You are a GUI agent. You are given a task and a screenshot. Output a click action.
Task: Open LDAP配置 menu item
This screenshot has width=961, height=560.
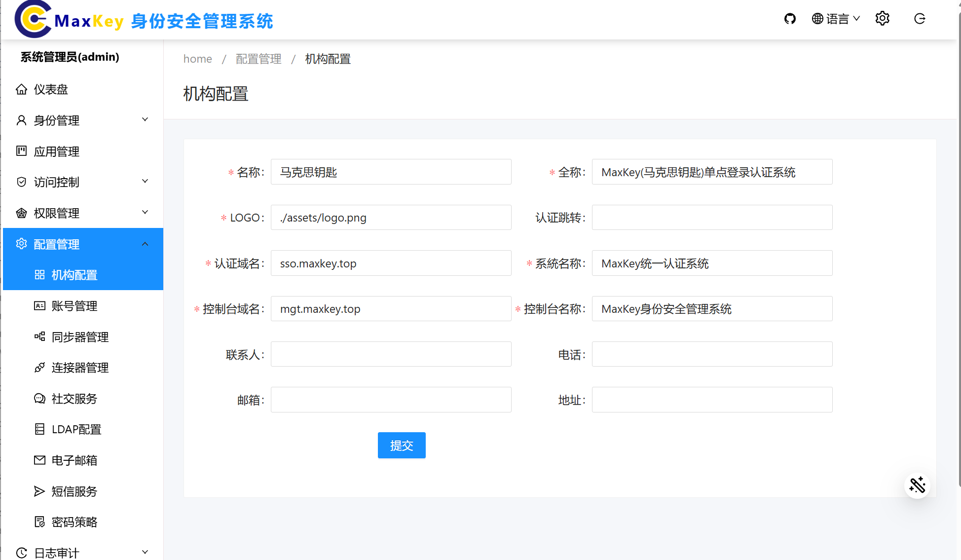coord(76,429)
